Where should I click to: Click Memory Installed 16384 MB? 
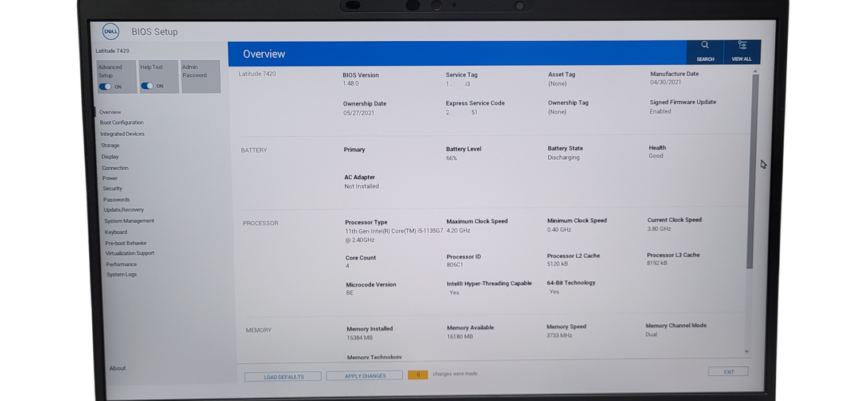coord(360,337)
